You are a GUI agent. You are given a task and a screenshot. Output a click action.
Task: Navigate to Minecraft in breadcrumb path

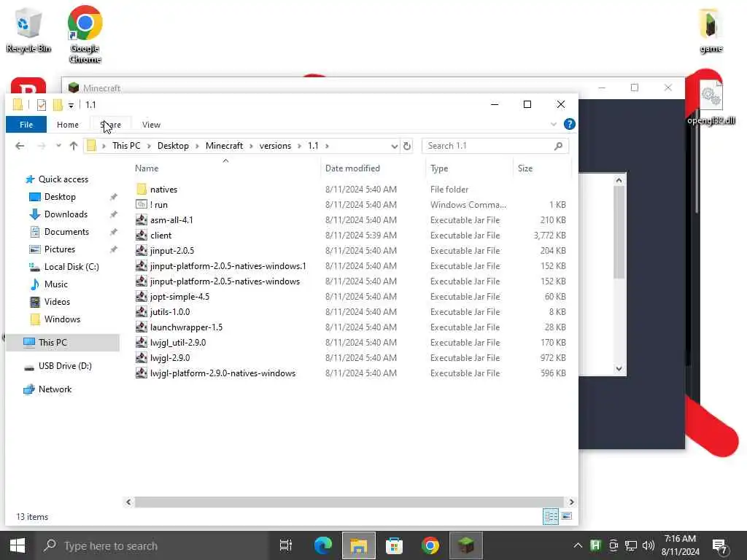point(224,146)
